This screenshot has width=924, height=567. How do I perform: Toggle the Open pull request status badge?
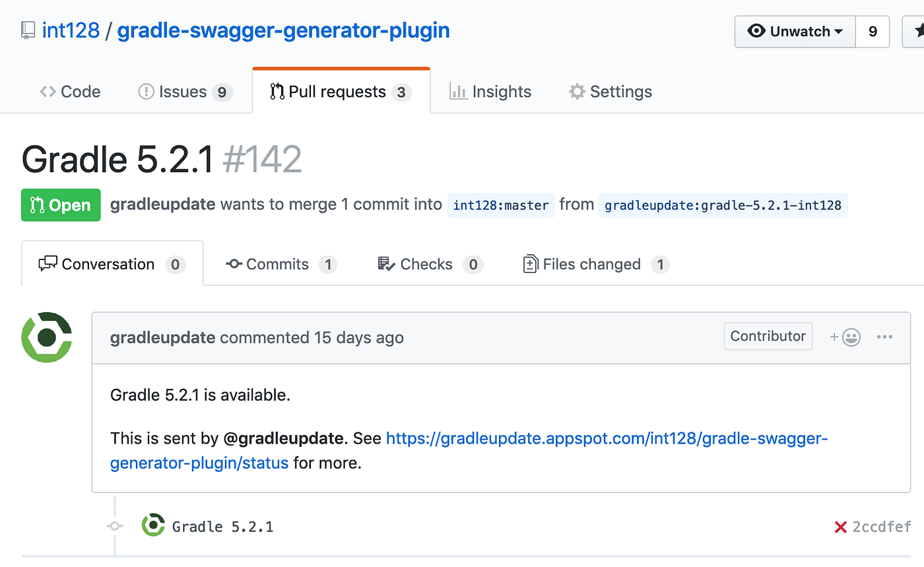(61, 205)
